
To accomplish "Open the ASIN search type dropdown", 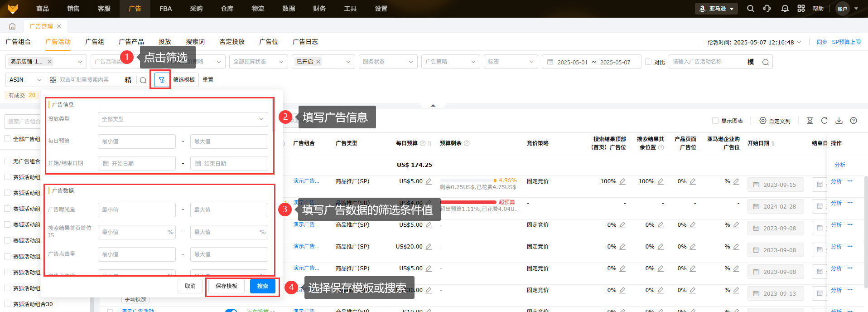I will point(25,80).
